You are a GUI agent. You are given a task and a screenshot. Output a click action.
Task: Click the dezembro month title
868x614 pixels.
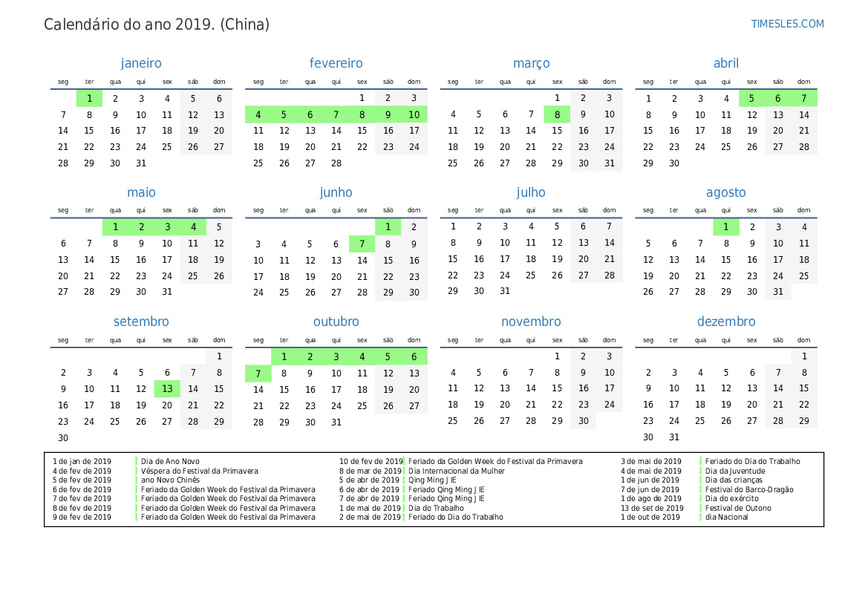(725, 321)
